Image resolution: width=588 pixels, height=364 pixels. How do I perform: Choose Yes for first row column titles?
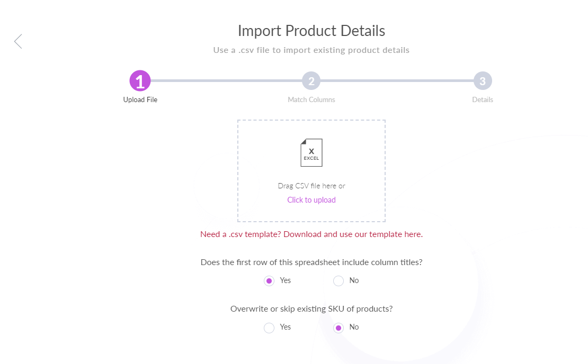click(x=269, y=281)
